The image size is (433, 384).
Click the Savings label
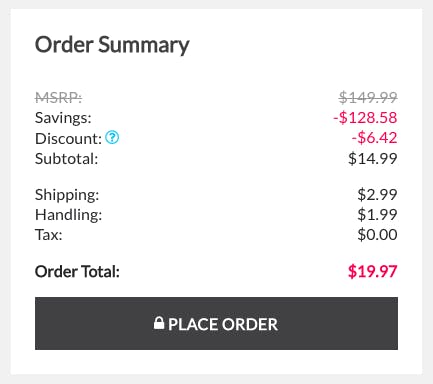(63, 118)
